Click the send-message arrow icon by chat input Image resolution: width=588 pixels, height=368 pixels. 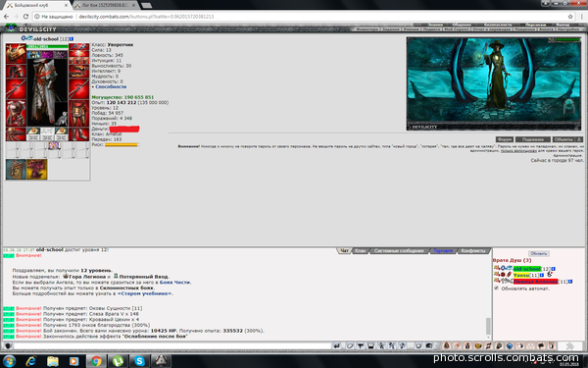click(336, 345)
